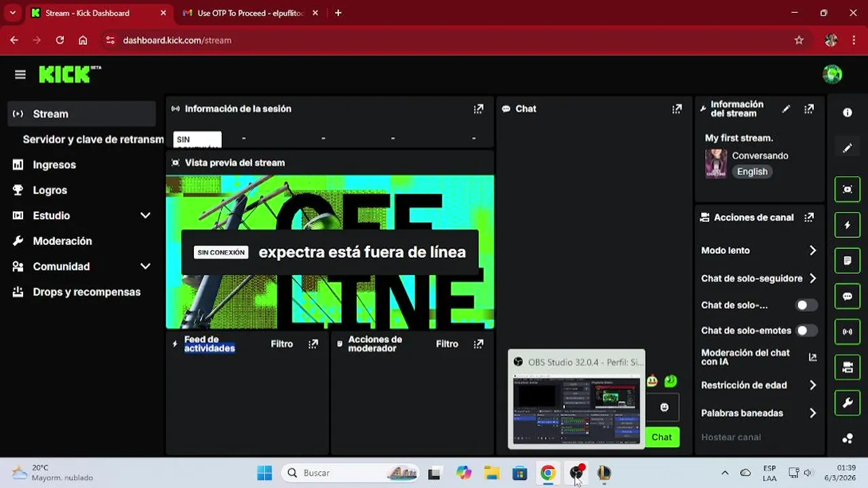Open Filtro in Acciones de moderador

(447, 344)
